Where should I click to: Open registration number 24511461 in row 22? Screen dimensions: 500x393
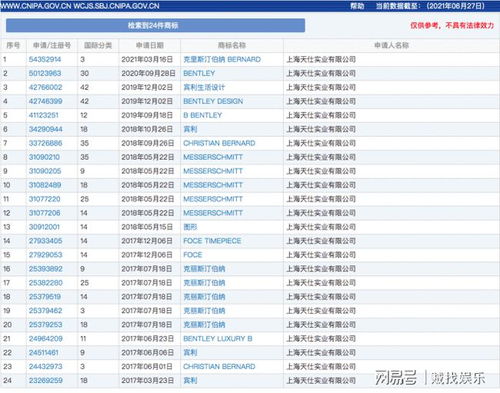(x=44, y=353)
